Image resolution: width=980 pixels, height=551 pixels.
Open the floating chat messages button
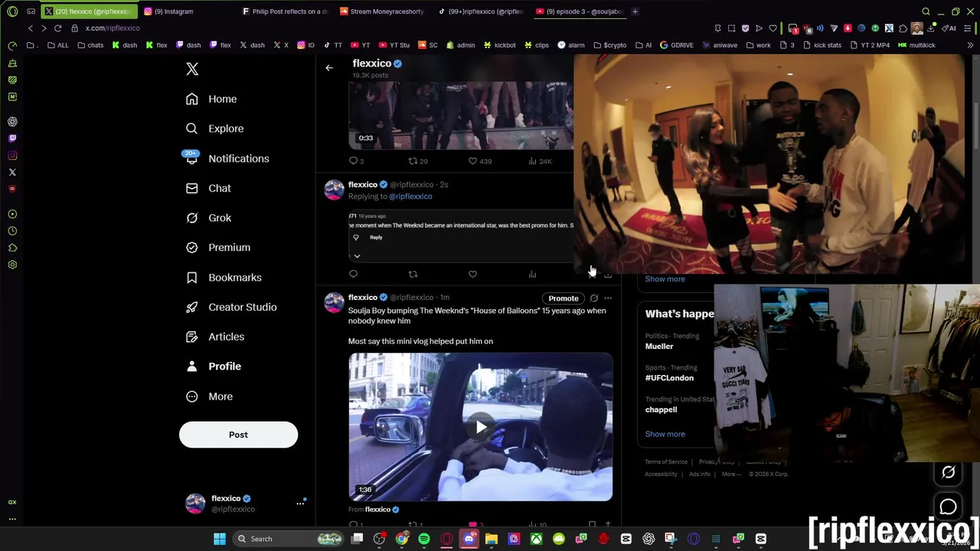click(948, 507)
